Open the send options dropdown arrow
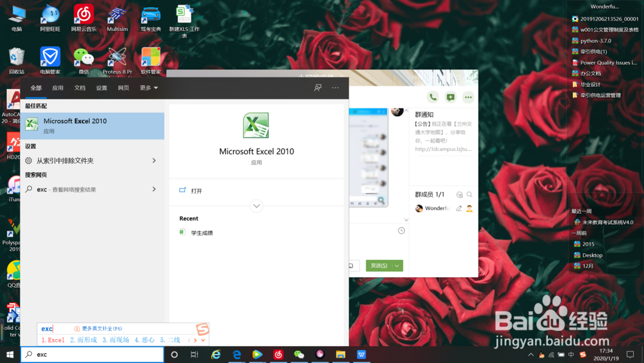This screenshot has width=644, height=363. (x=397, y=266)
